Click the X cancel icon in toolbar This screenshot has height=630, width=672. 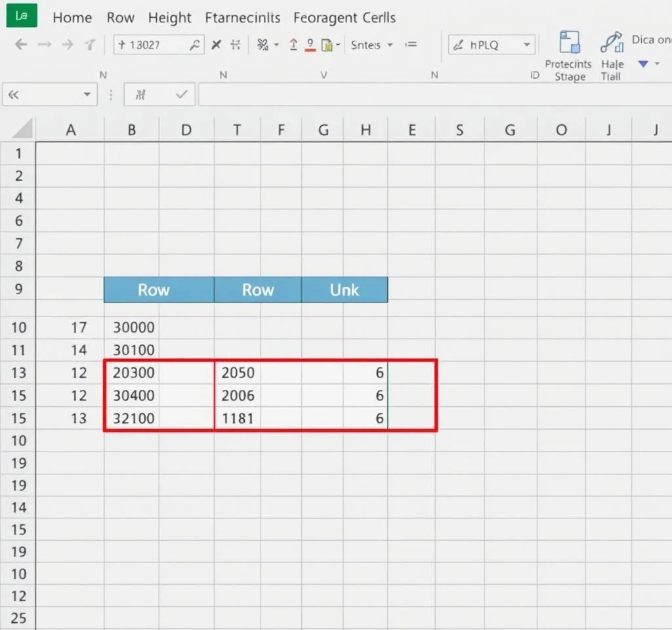pos(216,45)
